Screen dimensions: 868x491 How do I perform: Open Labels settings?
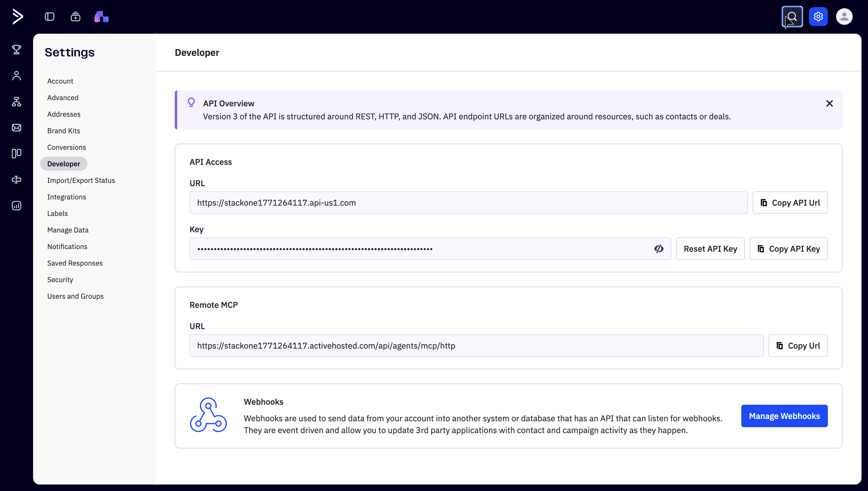[57, 213]
